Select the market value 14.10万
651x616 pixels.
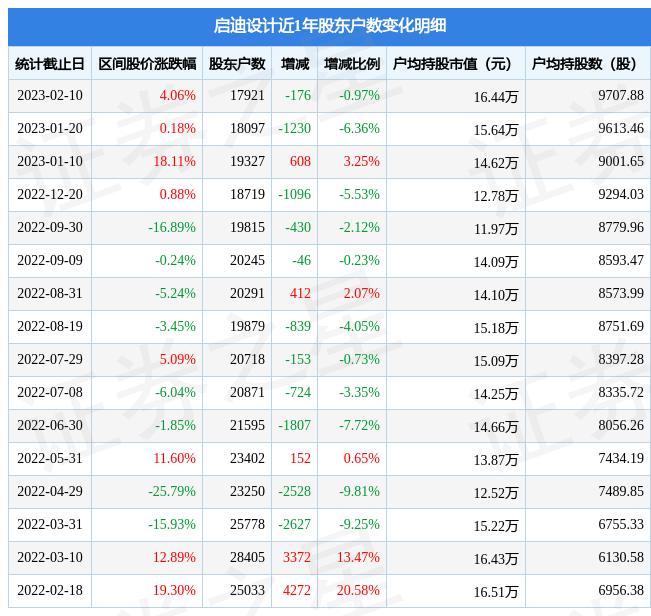[496, 295]
